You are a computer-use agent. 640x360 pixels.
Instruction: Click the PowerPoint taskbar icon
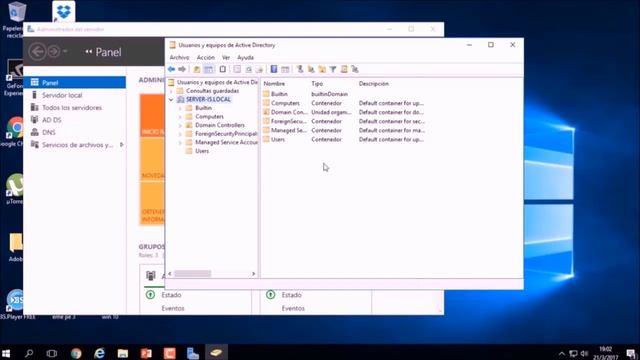146,353
